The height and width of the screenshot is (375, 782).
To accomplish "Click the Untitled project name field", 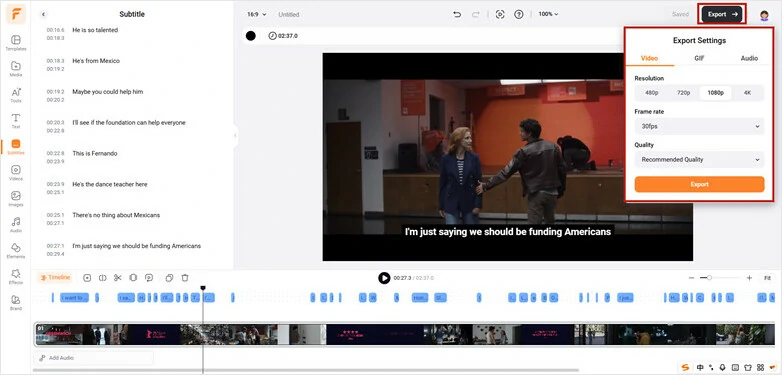I will 289,14.
